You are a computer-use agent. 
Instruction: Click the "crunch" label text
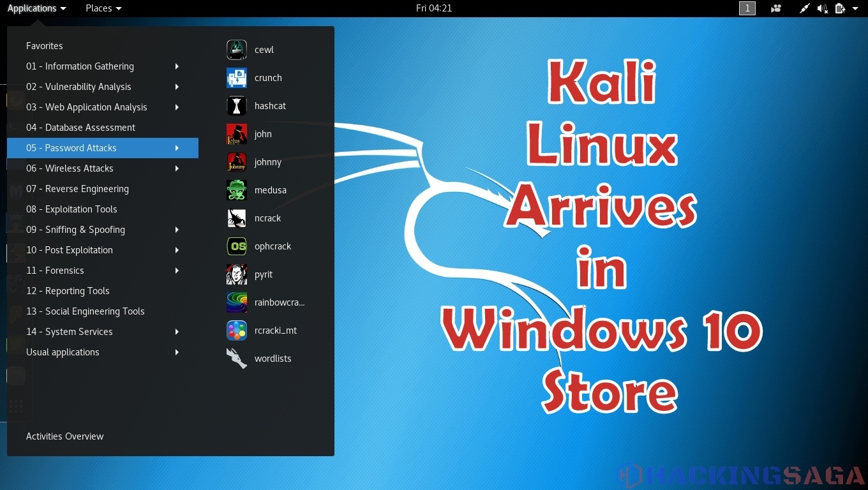(x=268, y=78)
